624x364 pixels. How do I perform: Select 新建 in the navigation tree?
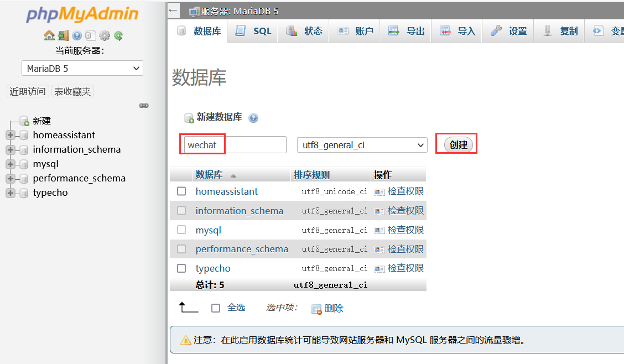[42, 121]
